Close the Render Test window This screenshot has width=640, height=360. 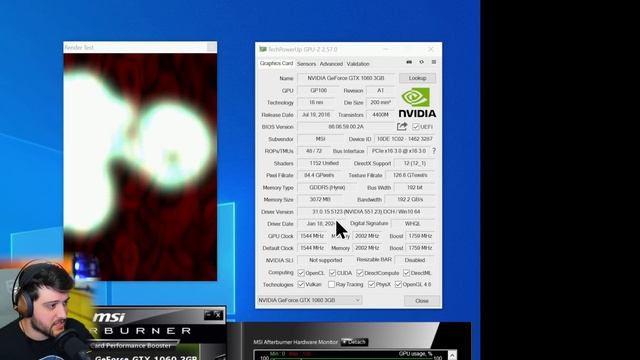[211, 47]
